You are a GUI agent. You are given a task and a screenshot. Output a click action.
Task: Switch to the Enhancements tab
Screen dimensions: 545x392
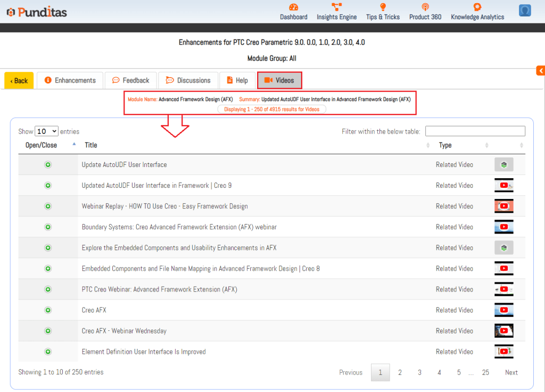click(70, 80)
